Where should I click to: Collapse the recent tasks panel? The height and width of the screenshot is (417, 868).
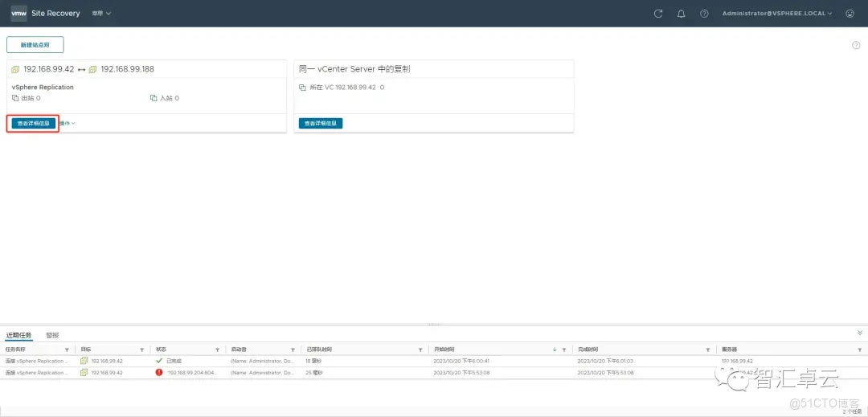(x=860, y=333)
